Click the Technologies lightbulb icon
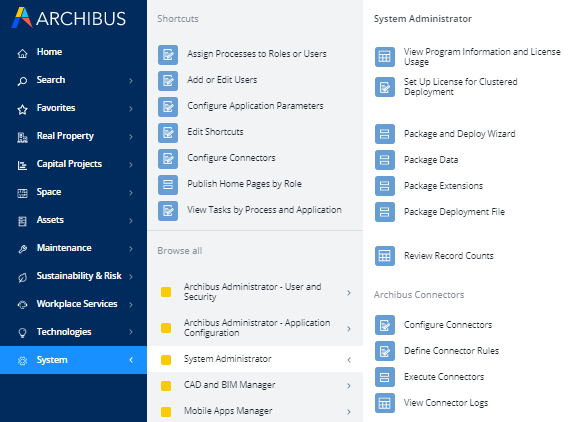Viewport: 578px width, 422px height. pos(22,333)
